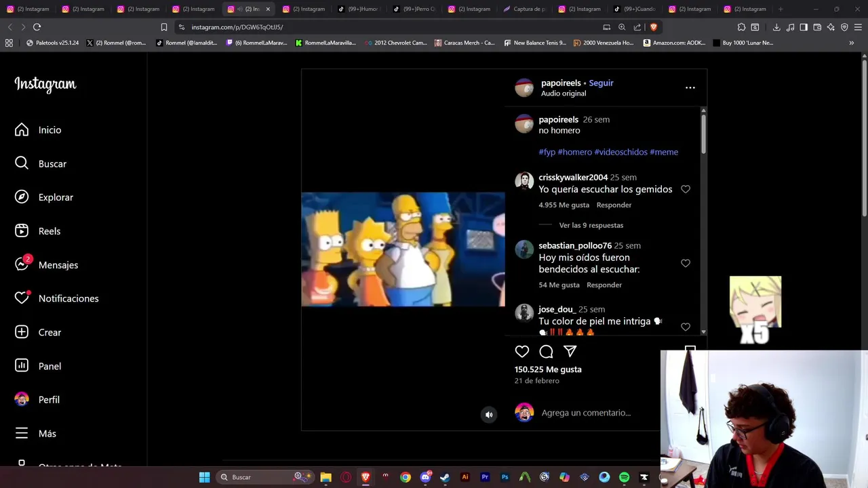Open Reels from the sidebar
868x488 pixels.
tap(37, 231)
